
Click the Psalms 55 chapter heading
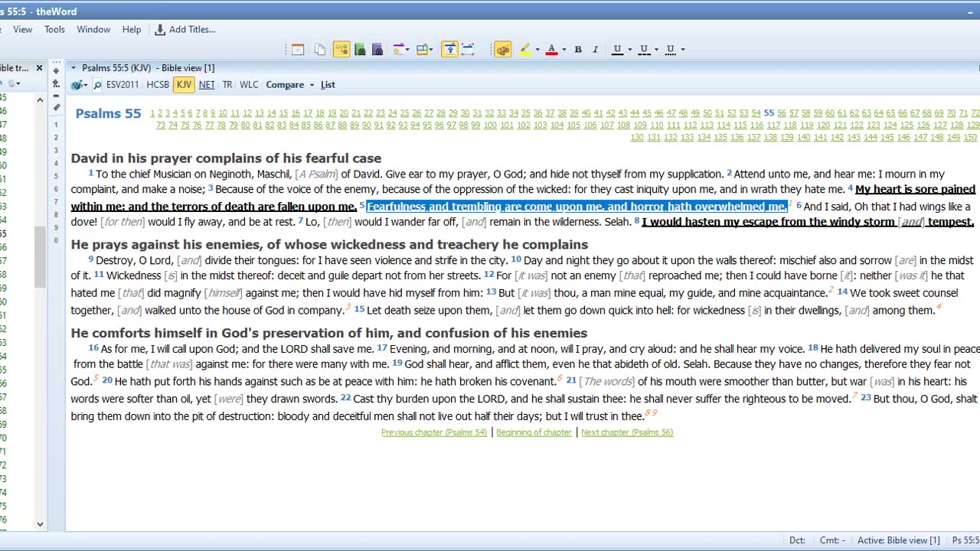(x=108, y=114)
